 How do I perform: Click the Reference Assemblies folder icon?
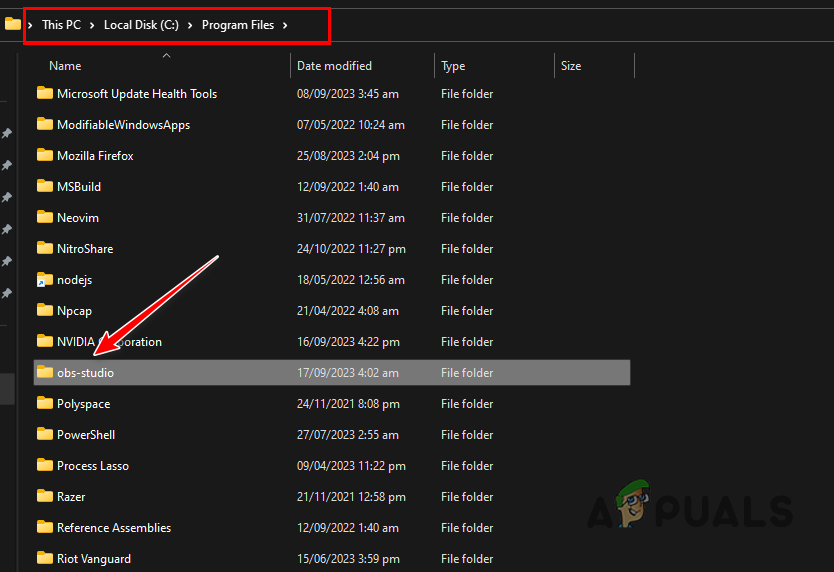(45, 527)
